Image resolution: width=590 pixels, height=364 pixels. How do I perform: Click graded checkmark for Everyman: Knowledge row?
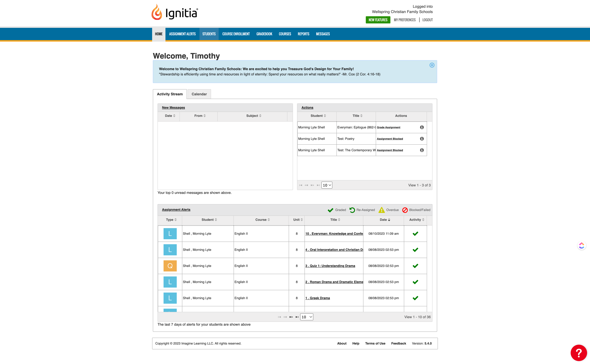415,234
